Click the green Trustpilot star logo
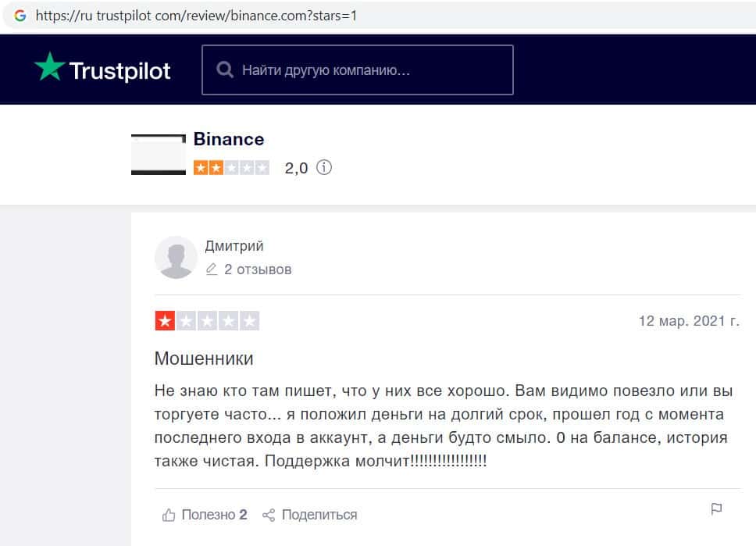 (48, 68)
